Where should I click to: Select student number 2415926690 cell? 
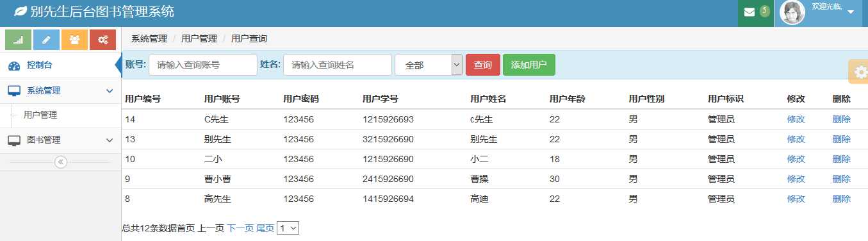[x=388, y=179]
